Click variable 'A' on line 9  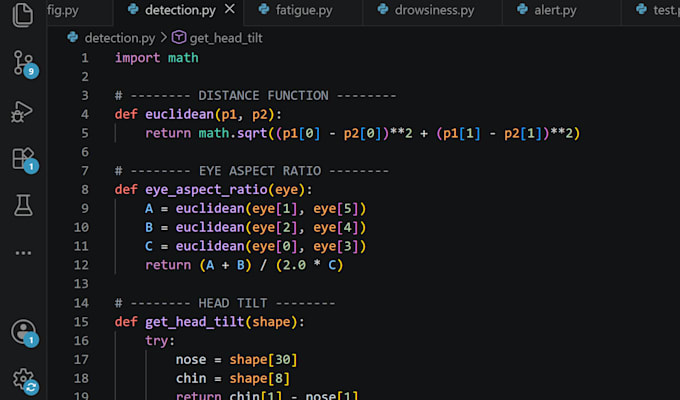coord(149,209)
